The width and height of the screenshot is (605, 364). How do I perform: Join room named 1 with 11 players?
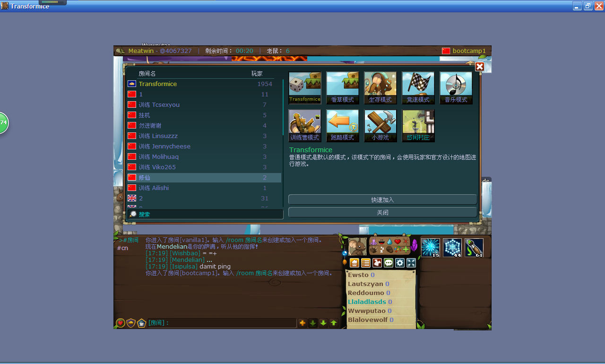pos(204,94)
